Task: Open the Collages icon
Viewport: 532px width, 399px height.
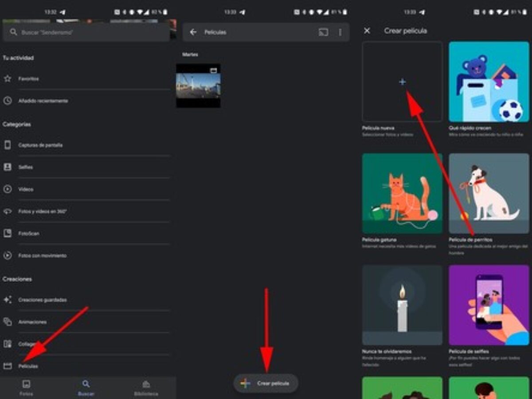Action: point(8,344)
